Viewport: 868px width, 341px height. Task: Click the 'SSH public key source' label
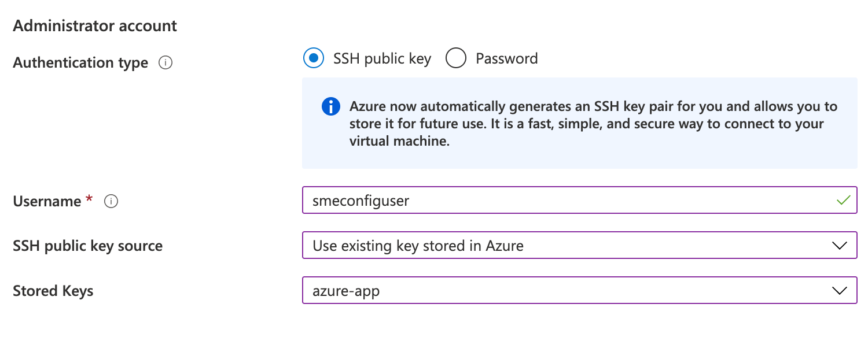(x=87, y=246)
